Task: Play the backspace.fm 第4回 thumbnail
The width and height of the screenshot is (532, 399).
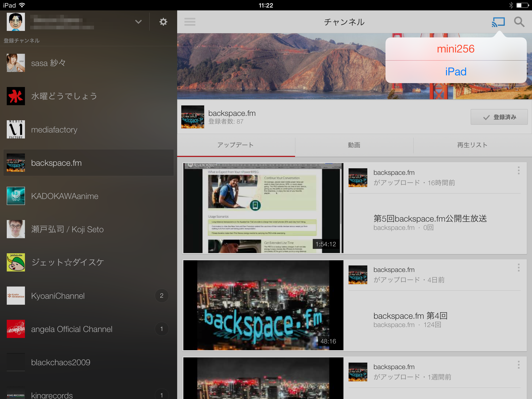Action: pos(263,305)
